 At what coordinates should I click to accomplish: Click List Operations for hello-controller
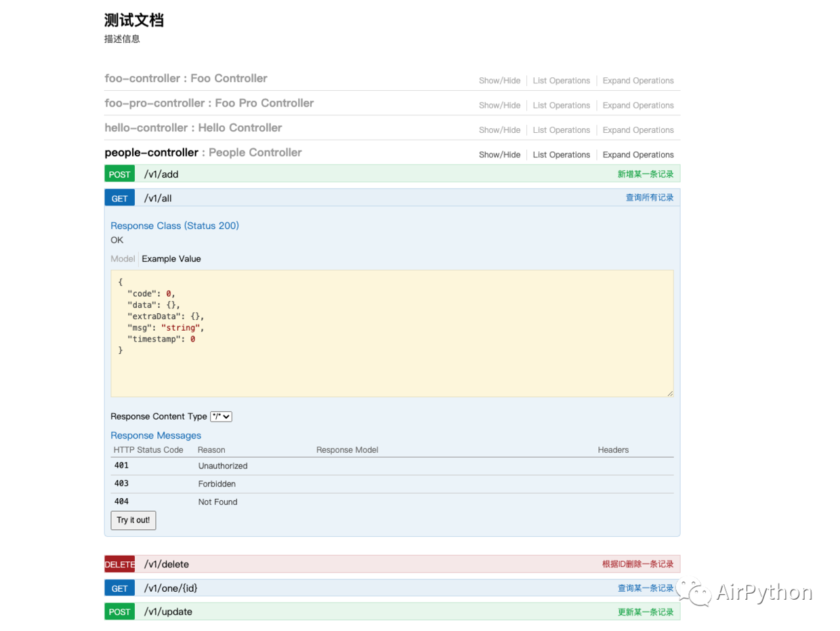(x=561, y=130)
